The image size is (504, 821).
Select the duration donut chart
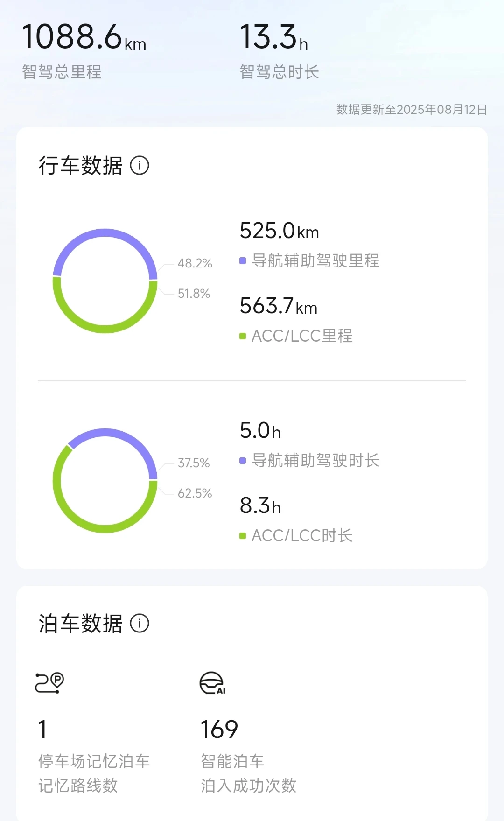[x=105, y=481]
